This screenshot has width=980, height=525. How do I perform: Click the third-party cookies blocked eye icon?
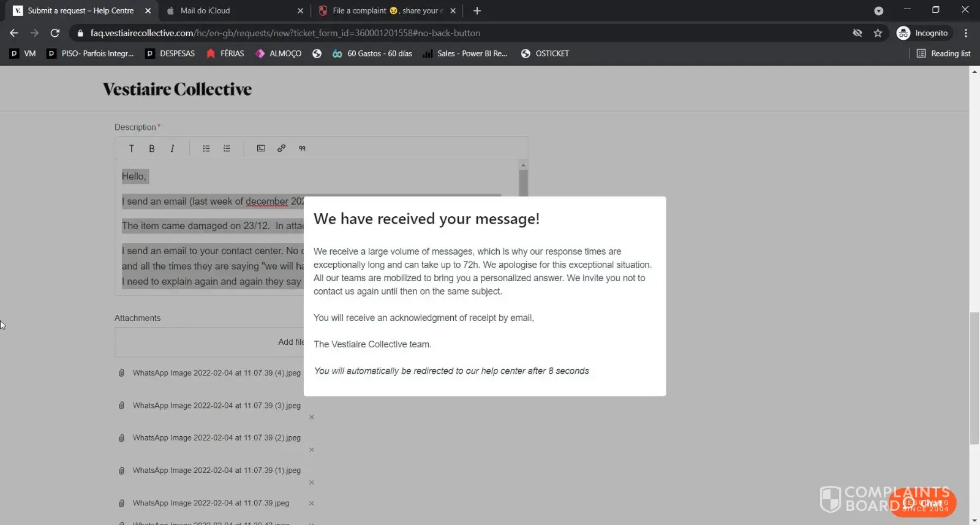click(858, 33)
